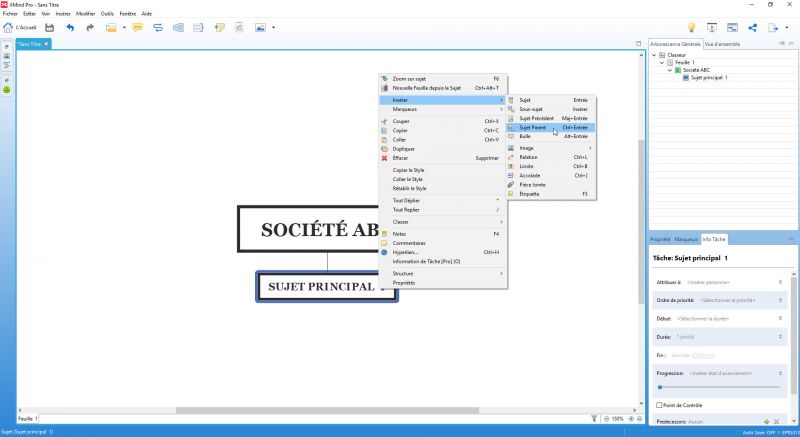Open the topic insert dropdown arrow
This screenshot has width=800, height=437.
124,28
